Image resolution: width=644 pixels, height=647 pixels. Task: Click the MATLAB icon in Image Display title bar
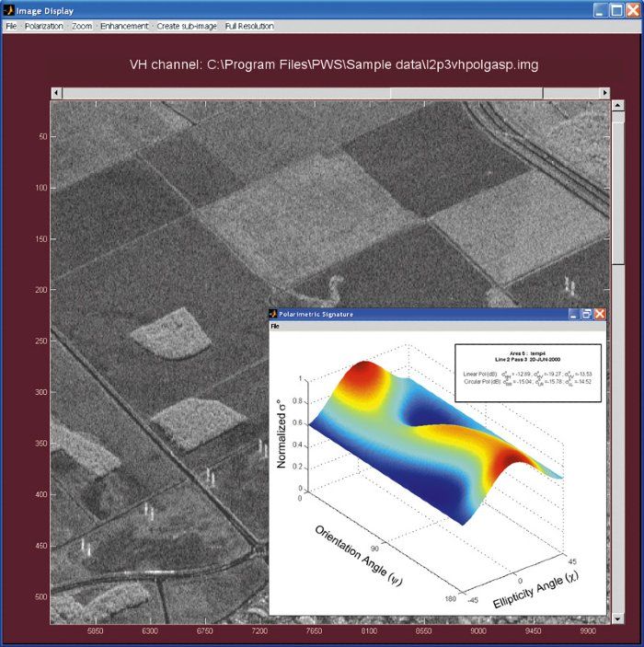point(8,10)
